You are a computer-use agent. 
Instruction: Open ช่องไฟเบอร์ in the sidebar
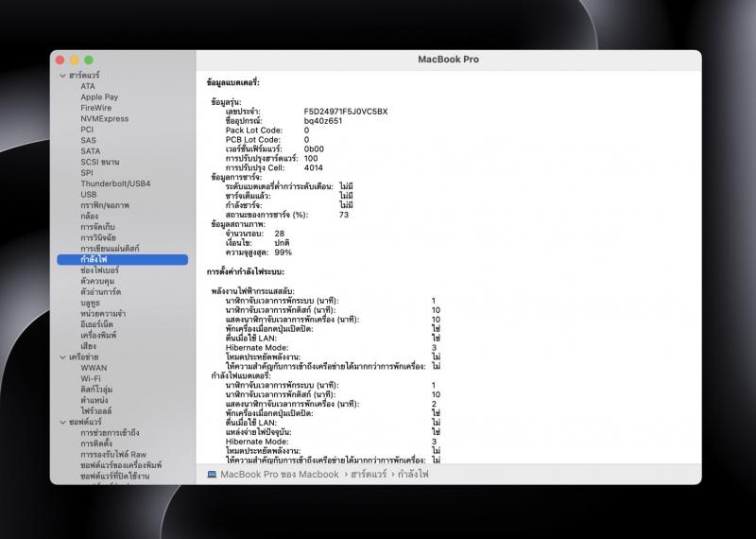tap(99, 270)
